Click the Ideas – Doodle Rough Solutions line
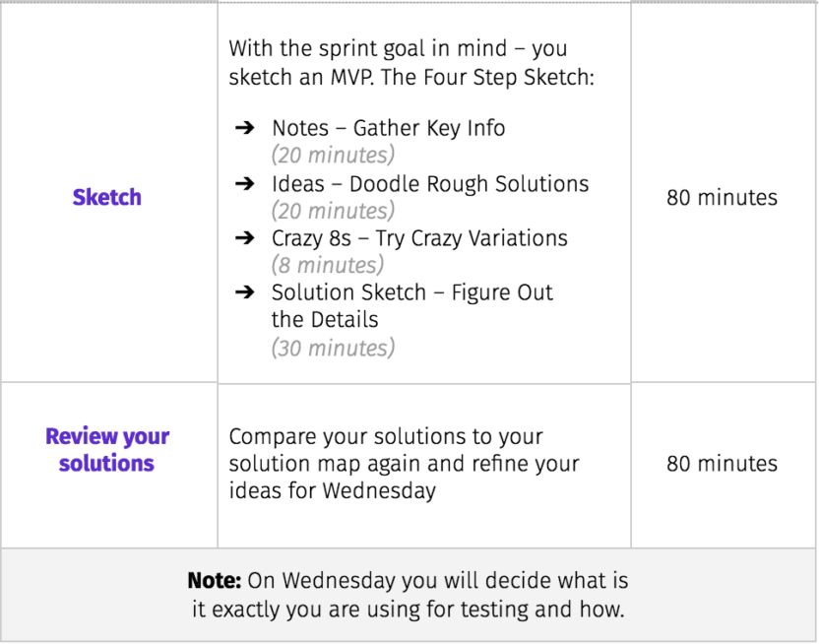 pyautogui.click(x=430, y=183)
